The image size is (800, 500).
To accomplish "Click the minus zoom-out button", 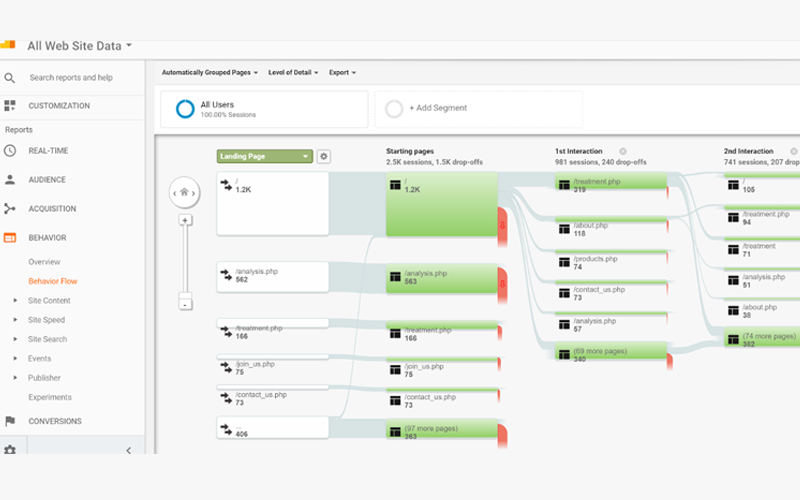I will click(185, 303).
